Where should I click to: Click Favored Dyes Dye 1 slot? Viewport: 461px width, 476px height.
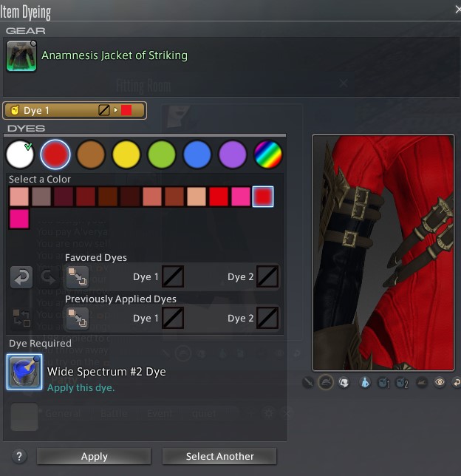[173, 276]
